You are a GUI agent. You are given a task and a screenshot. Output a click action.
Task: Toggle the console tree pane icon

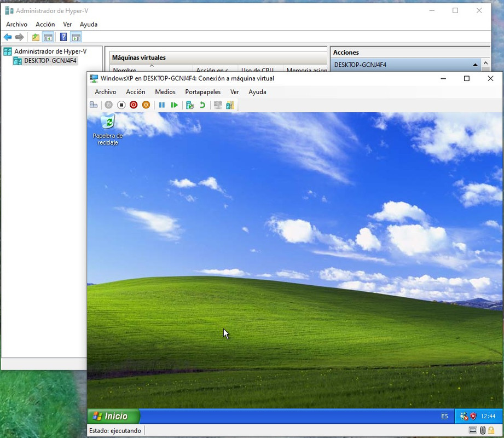pos(48,37)
